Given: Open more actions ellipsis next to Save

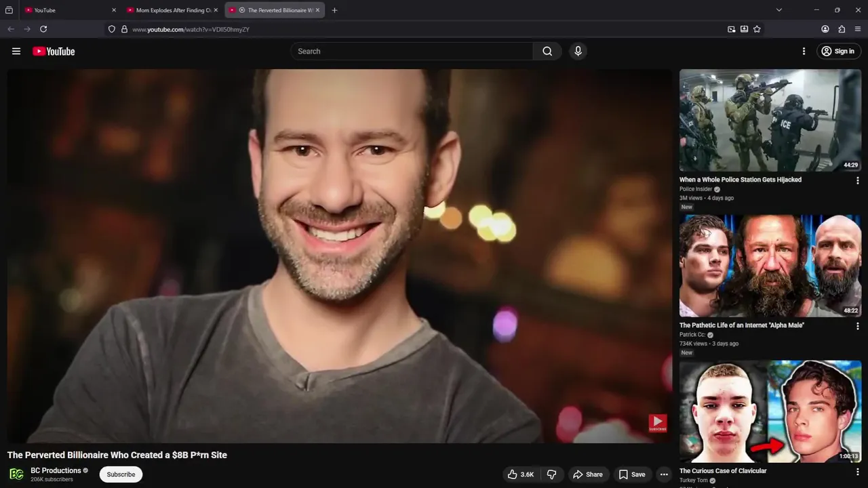Looking at the screenshot, I should tap(664, 474).
